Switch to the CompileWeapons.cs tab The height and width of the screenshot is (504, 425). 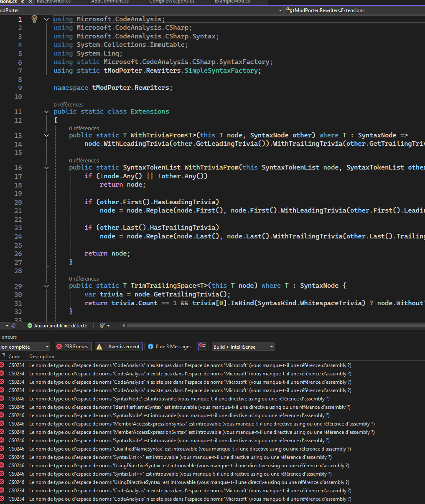tap(172, 2)
